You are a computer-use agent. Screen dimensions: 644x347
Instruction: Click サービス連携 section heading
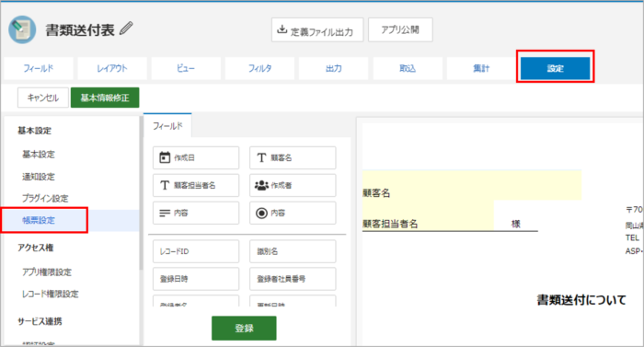(40, 321)
